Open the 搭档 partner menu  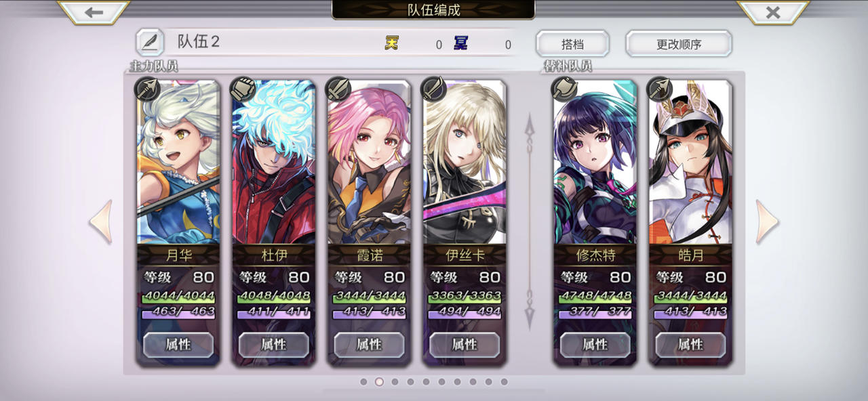point(572,44)
